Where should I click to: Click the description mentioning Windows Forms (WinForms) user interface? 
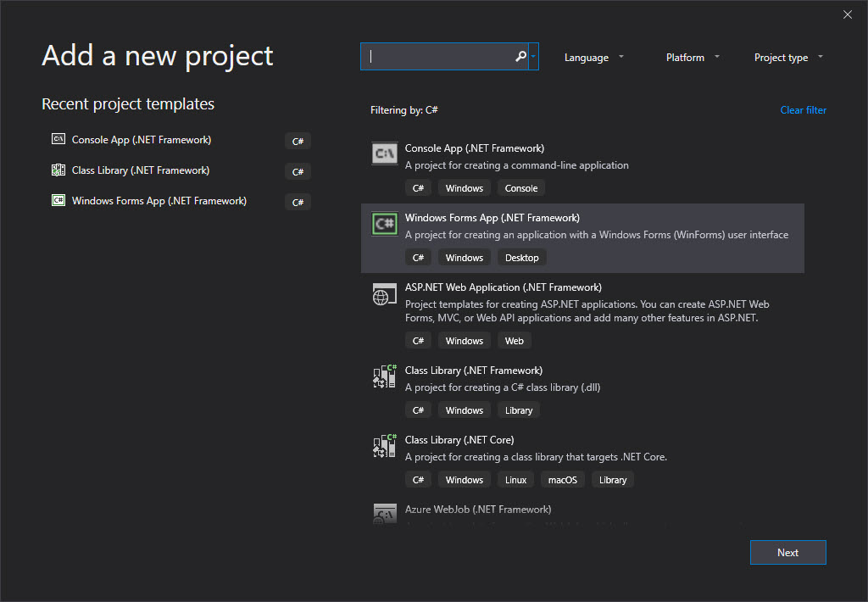(596, 235)
